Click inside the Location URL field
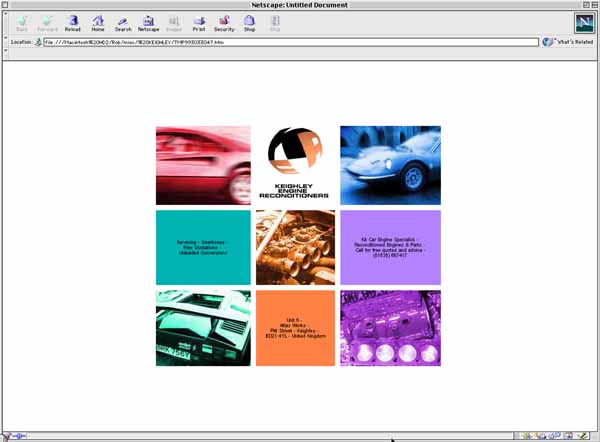This screenshot has height=442, width=600. pyautogui.click(x=291, y=42)
